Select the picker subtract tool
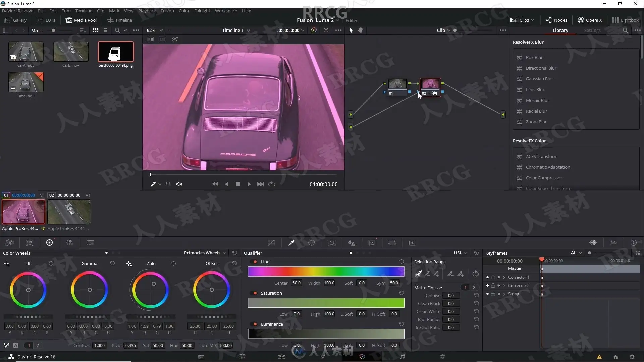Image resolution: width=644 pixels, height=362 pixels. 427,274
